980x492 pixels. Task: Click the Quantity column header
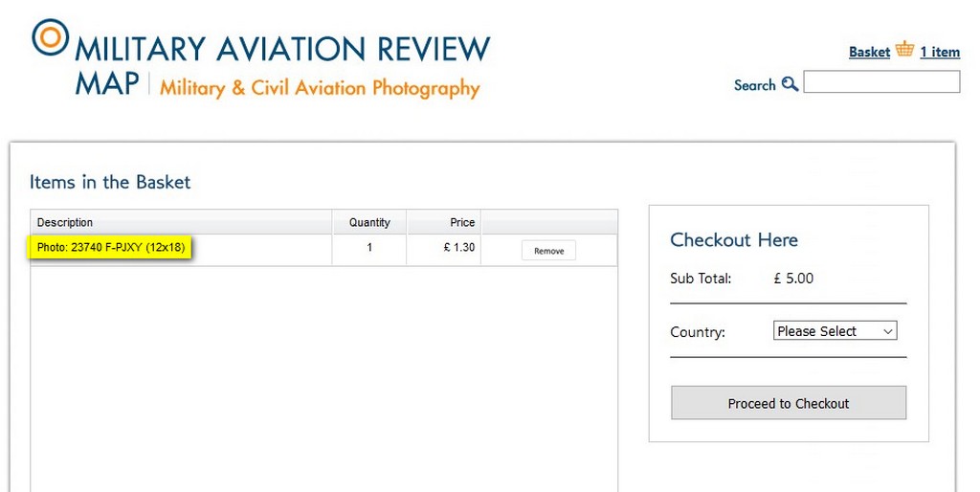pyautogui.click(x=369, y=223)
